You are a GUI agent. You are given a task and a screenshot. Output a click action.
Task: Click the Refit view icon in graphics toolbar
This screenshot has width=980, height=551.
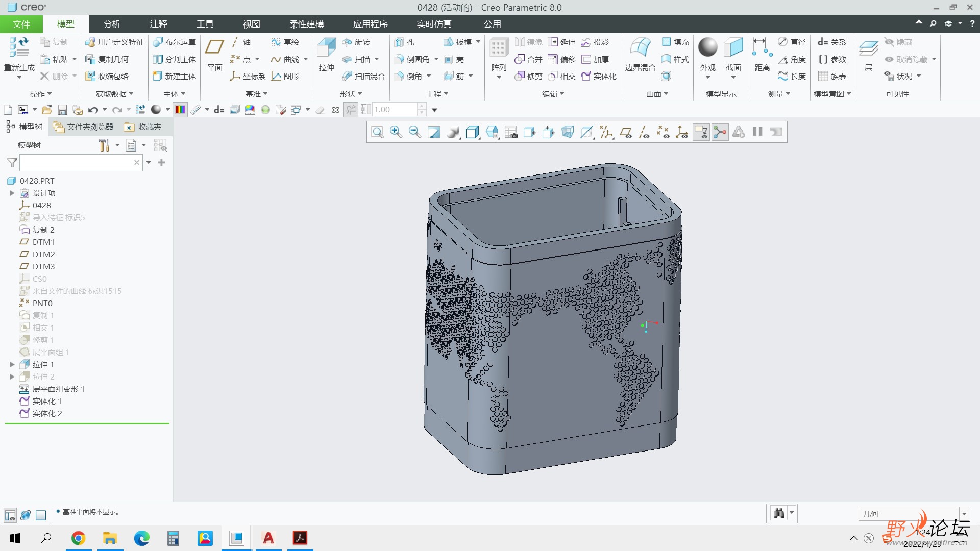pyautogui.click(x=377, y=132)
